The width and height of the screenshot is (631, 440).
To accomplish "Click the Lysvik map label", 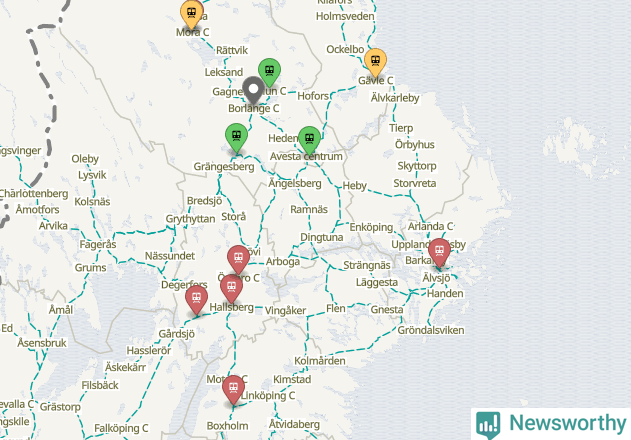I will [x=92, y=176].
